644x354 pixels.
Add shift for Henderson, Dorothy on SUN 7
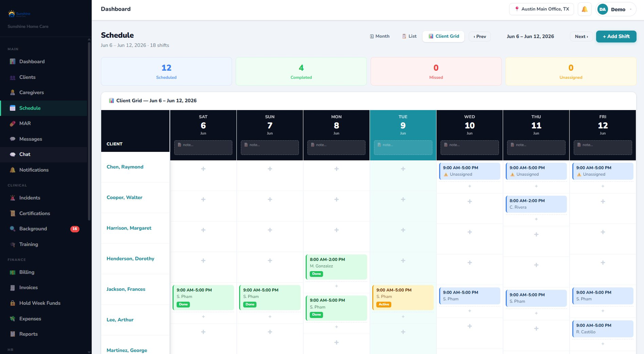point(270,261)
